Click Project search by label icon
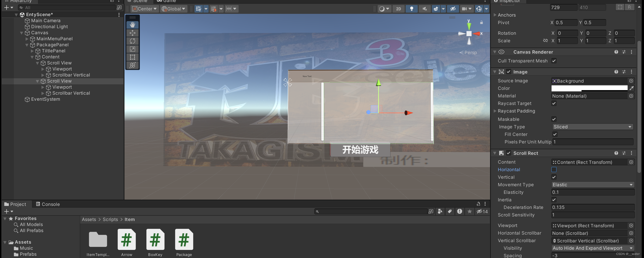This screenshot has width=644, height=258. [450, 211]
